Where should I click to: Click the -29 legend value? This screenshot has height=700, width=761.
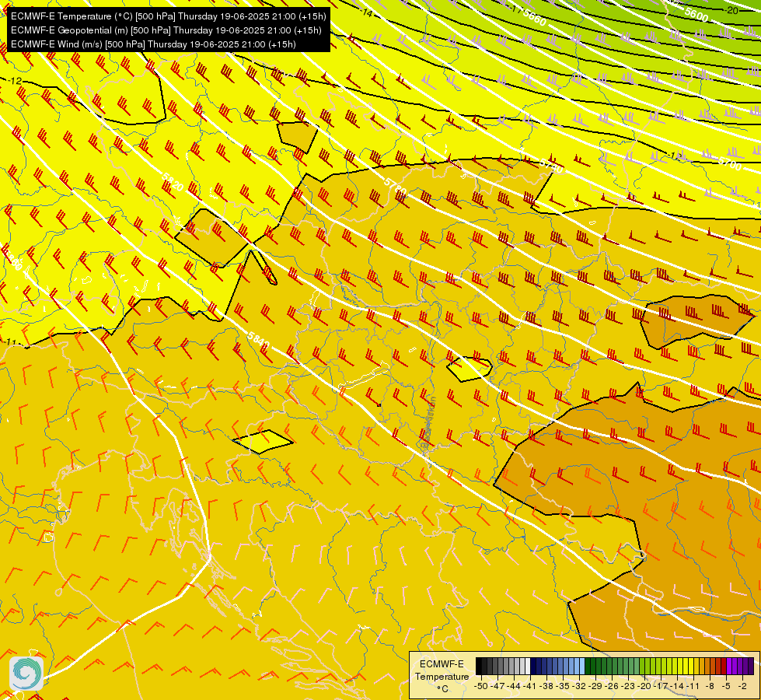coord(595,687)
